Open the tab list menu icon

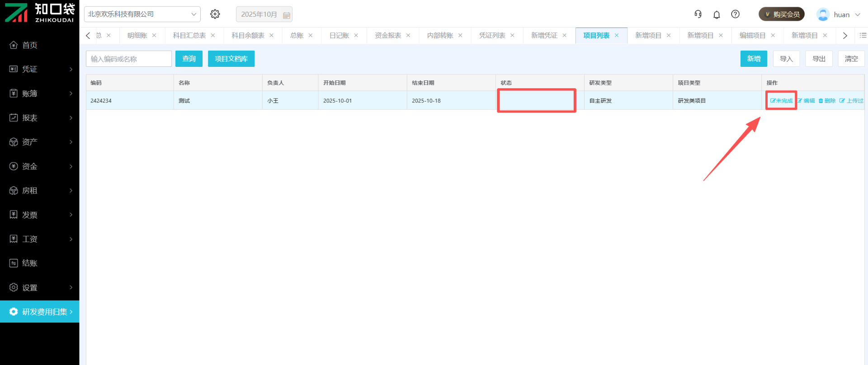(863, 35)
